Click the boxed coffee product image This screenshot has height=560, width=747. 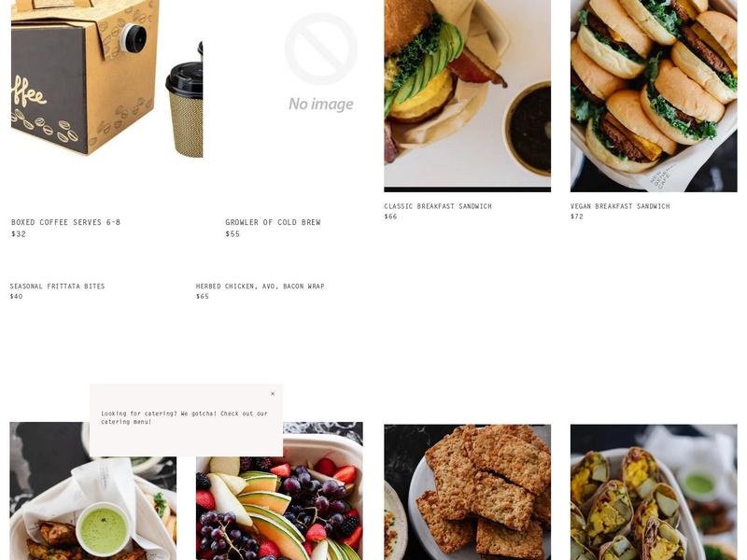(106, 78)
